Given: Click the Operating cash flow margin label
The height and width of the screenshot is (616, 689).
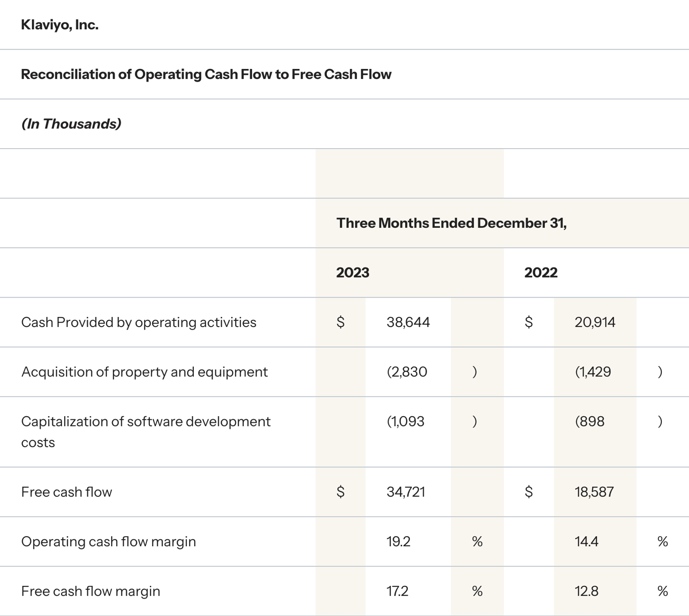Looking at the screenshot, I should [109, 541].
